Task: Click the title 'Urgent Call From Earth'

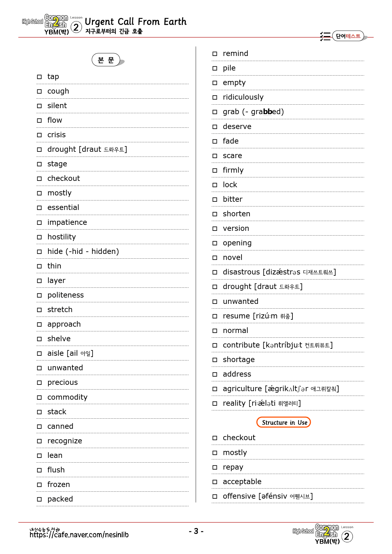Action: [x=136, y=22]
